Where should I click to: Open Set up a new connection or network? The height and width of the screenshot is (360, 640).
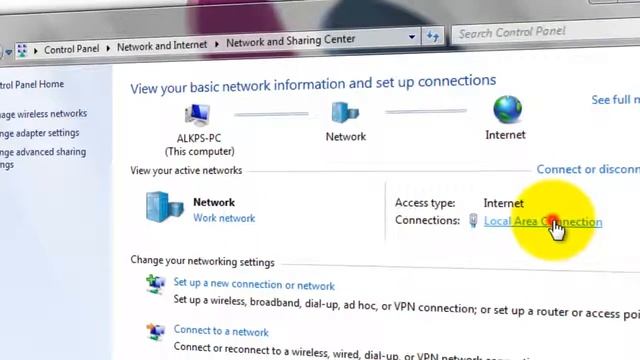pyautogui.click(x=254, y=284)
